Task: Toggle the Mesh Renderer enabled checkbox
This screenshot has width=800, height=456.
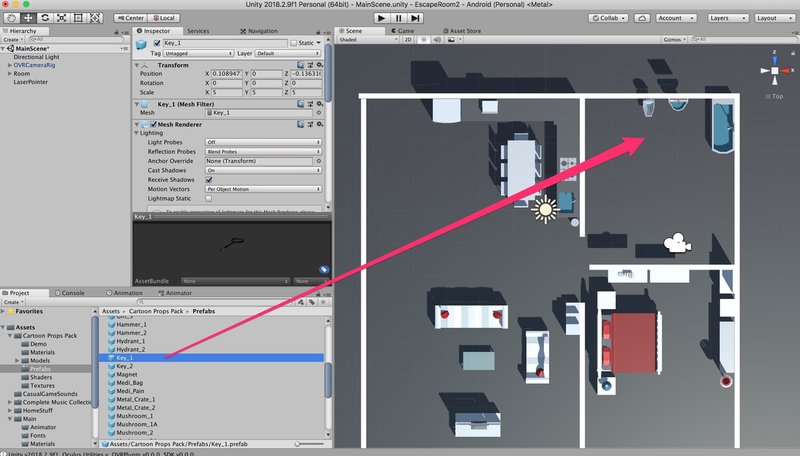Action: tap(153, 124)
